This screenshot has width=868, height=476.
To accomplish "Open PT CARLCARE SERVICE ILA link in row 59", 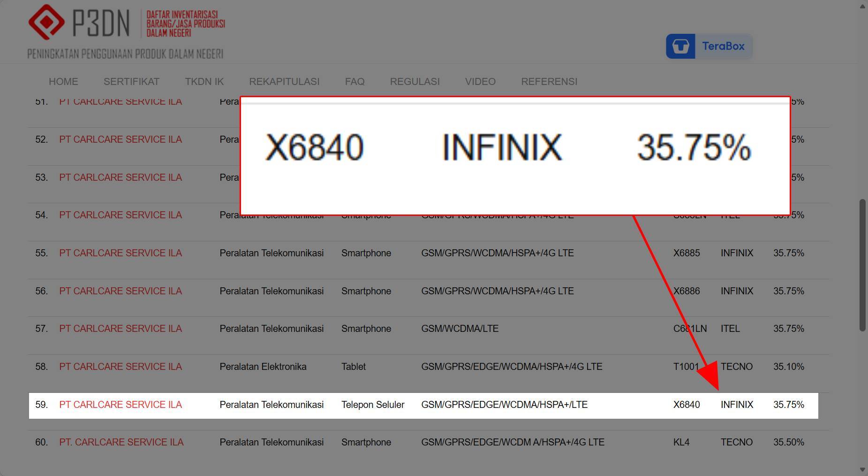I will pyautogui.click(x=121, y=405).
